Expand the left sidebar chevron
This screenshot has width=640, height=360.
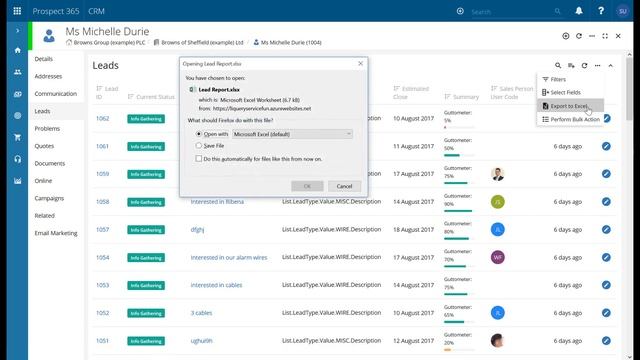pyautogui.click(x=17, y=31)
